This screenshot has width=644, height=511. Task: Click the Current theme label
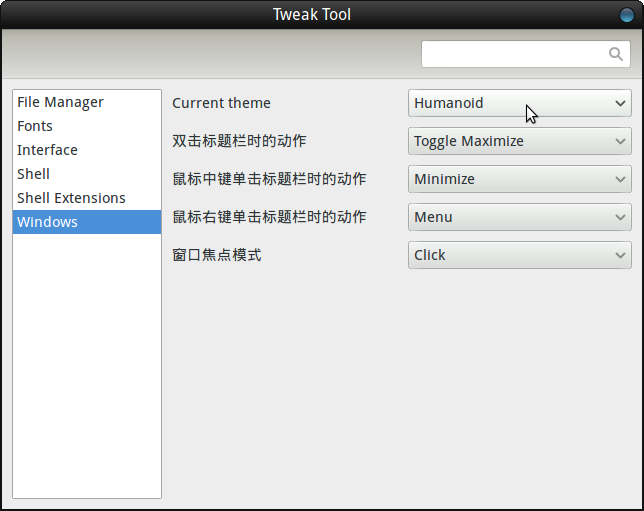221,103
